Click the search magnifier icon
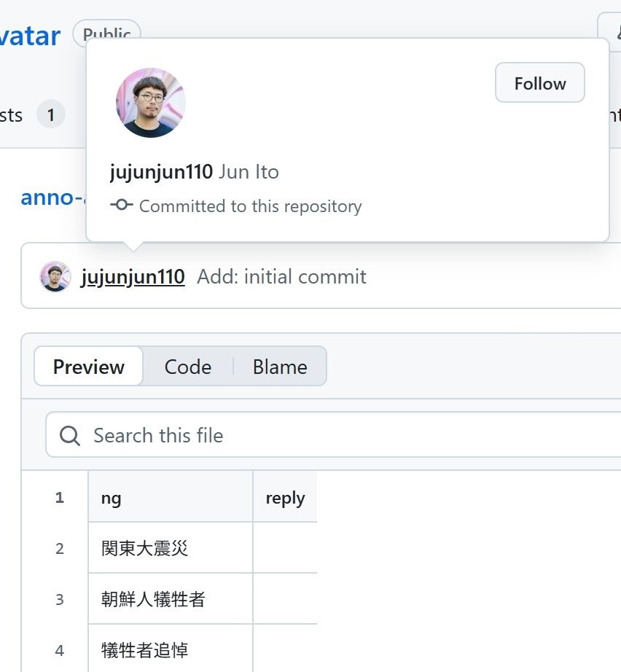Viewport: 621px width, 672px height. pyautogui.click(x=70, y=435)
